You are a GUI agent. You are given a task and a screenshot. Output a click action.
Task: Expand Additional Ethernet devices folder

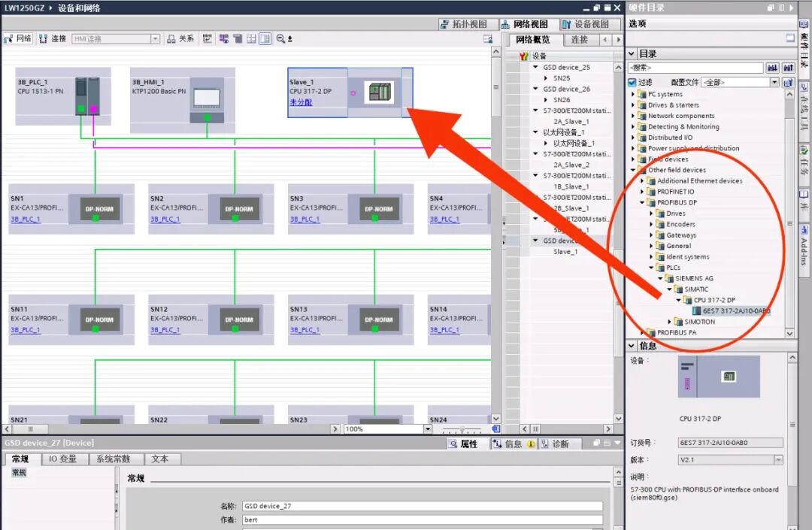click(x=642, y=180)
